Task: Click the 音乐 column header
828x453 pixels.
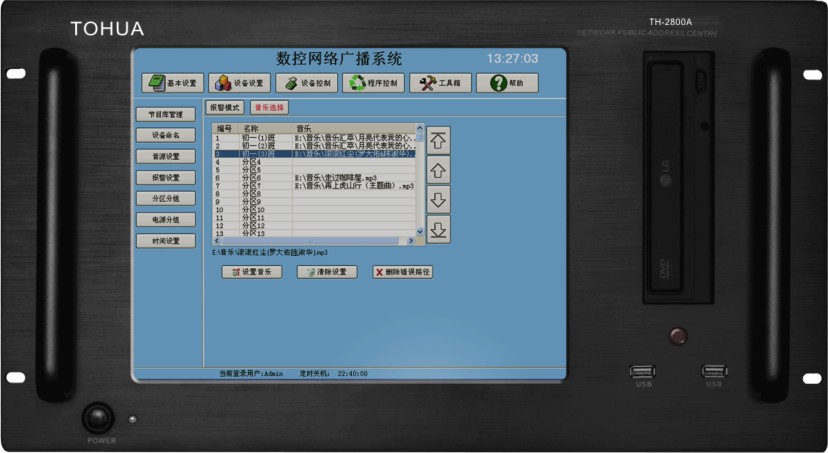Action: (x=354, y=128)
